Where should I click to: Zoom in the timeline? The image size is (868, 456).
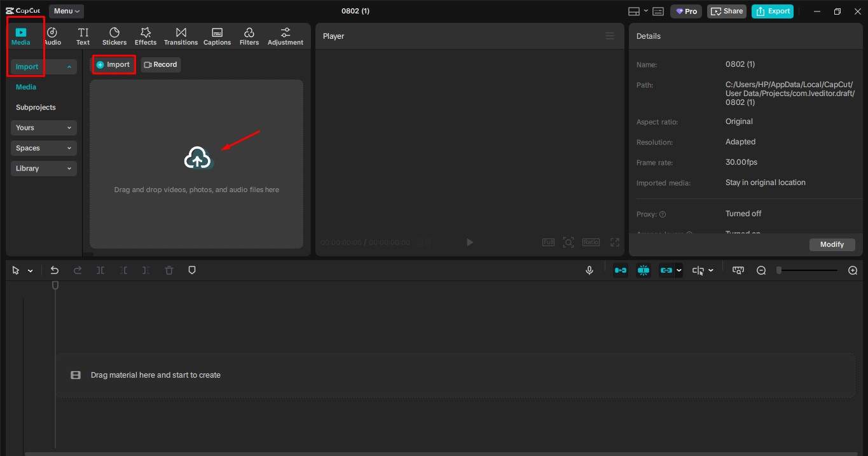[853, 270]
